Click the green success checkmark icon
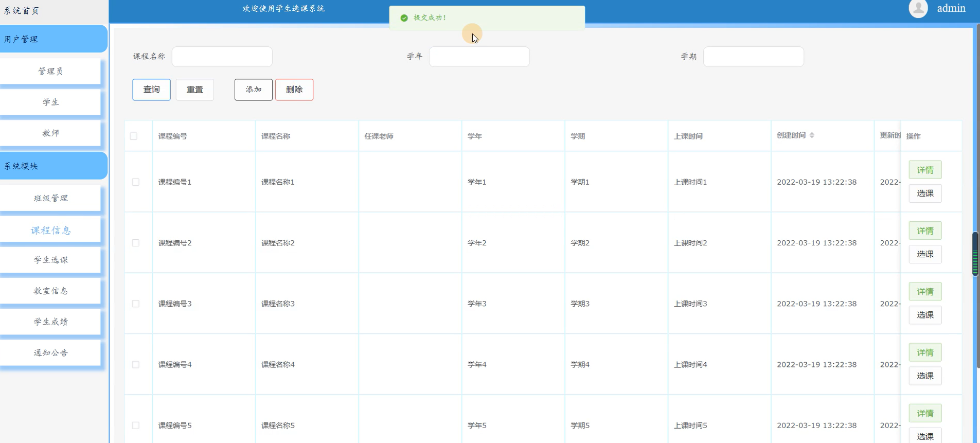The width and height of the screenshot is (980, 443). tap(404, 18)
